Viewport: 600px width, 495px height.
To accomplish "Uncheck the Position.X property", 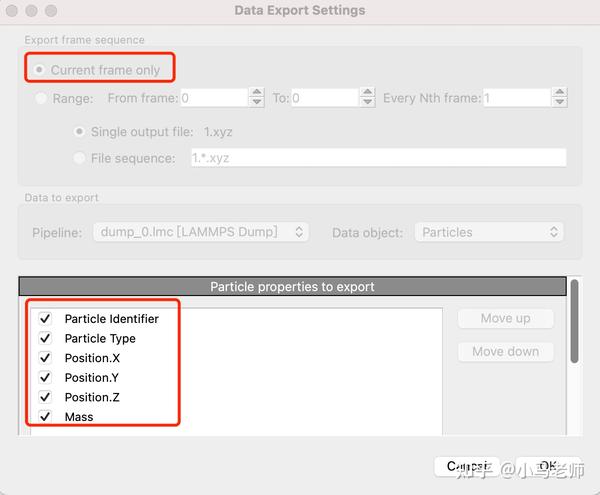I will point(45,358).
